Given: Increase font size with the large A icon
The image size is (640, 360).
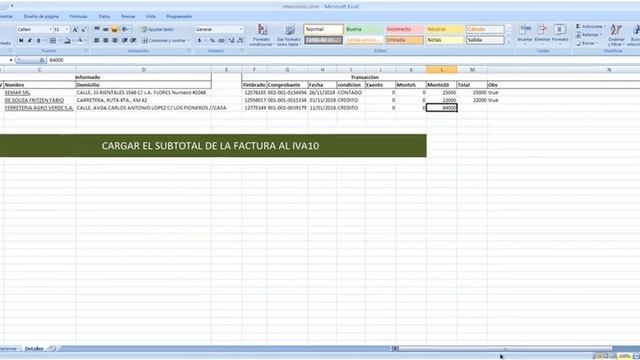Looking at the screenshot, I should click(x=75, y=29).
